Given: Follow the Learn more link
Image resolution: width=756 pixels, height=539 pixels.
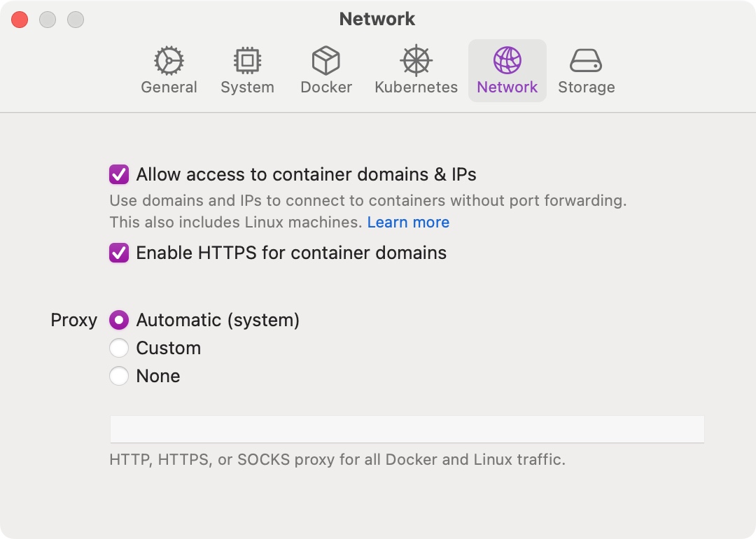Looking at the screenshot, I should coord(408,223).
